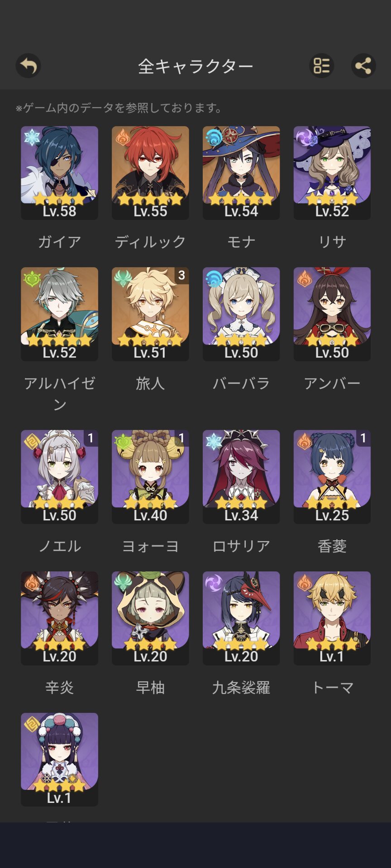Screen dimensions: 391x868
Task: Open ノエル character card
Action: pos(59,476)
